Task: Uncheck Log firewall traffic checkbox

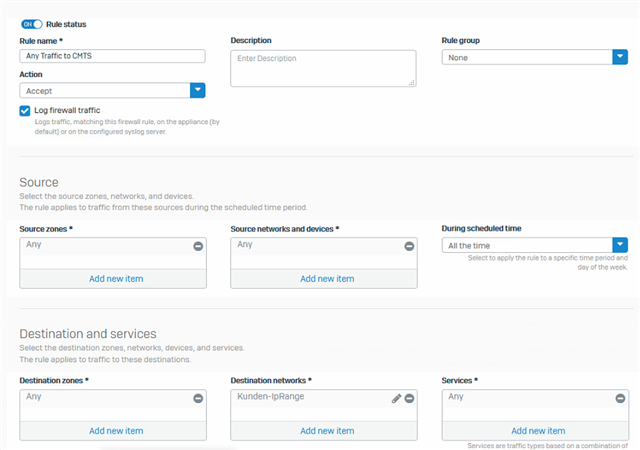Action: click(x=25, y=111)
